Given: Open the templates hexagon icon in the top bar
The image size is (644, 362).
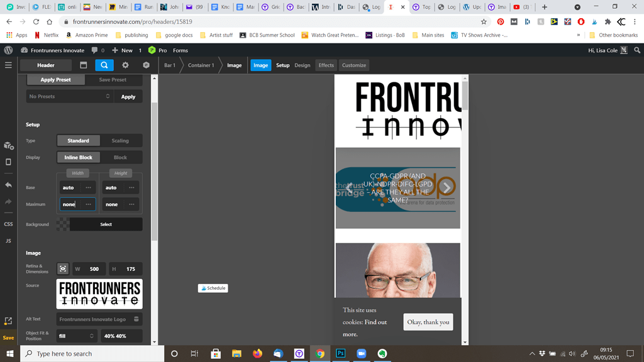Looking at the screenshot, I should 146,65.
